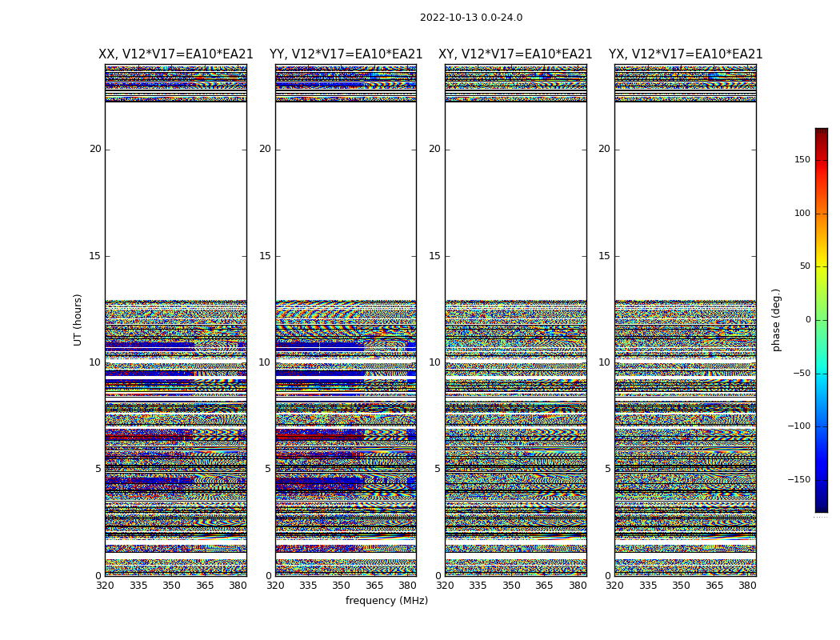
Task: Click the XX panel x-axis tick 350
Action: tap(171, 586)
